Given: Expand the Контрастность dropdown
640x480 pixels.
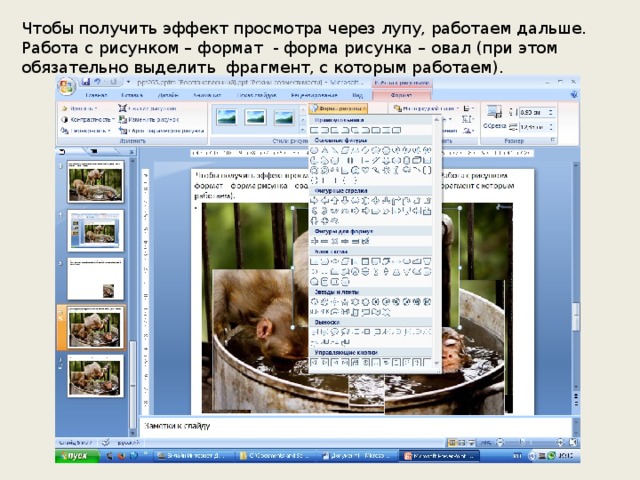Looking at the screenshot, I should 87,120.
